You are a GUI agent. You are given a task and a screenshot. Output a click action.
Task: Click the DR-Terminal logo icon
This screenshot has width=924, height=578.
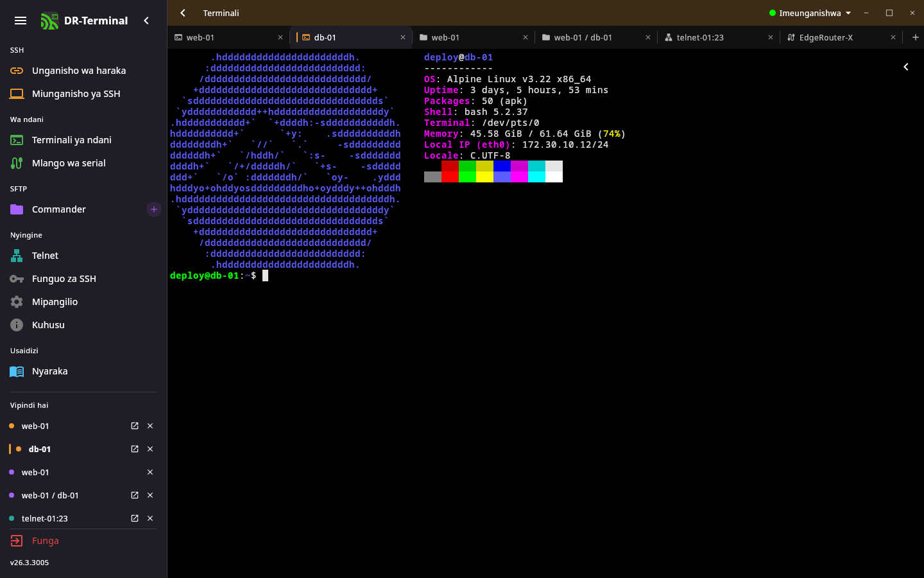click(49, 21)
